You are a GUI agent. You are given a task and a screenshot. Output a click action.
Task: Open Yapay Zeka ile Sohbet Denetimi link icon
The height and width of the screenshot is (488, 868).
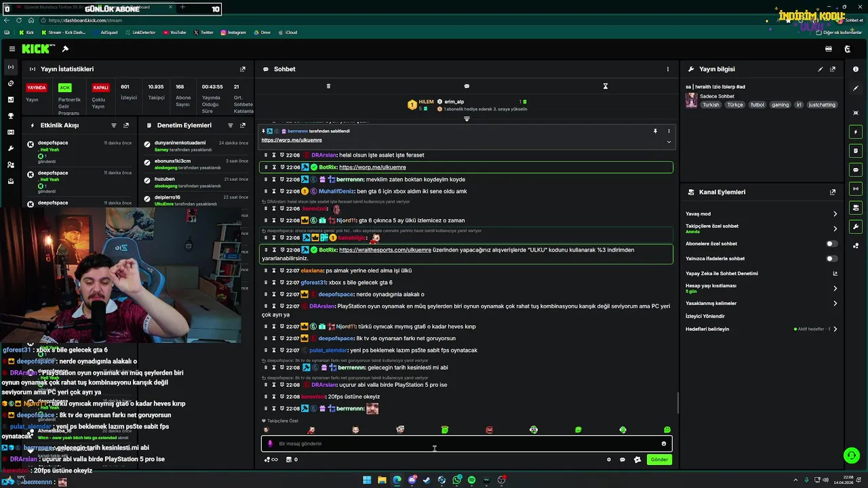click(x=835, y=274)
